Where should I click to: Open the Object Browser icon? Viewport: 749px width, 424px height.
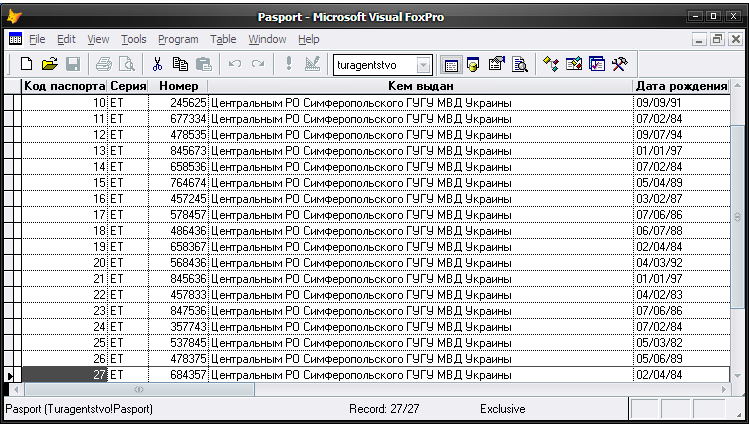(574, 64)
